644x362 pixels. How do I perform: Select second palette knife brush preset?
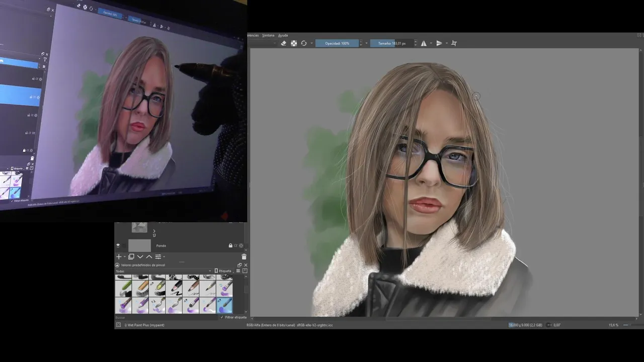click(174, 305)
